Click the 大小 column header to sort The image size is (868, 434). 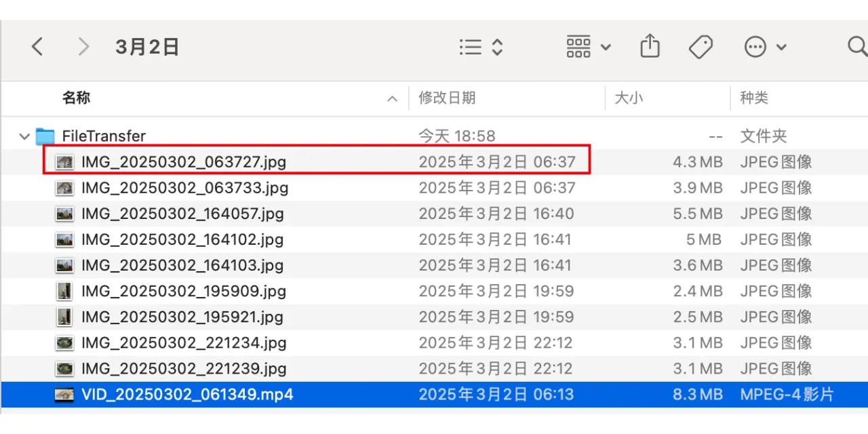(630, 98)
